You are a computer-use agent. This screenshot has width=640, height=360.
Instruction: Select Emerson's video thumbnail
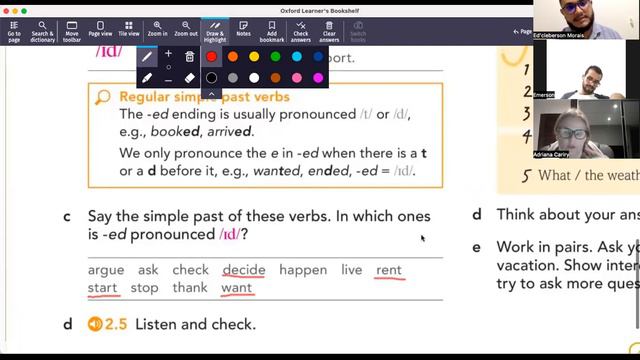tap(586, 69)
